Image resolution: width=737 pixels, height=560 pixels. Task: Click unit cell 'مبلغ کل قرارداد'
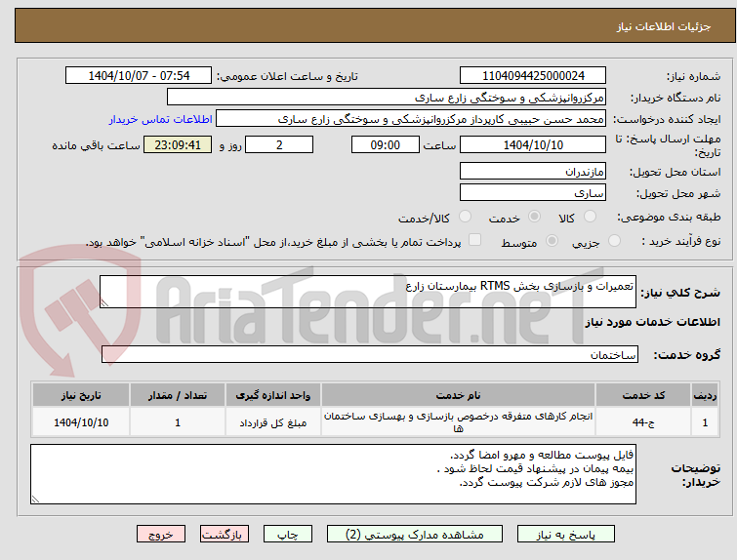[x=273, y=422]
